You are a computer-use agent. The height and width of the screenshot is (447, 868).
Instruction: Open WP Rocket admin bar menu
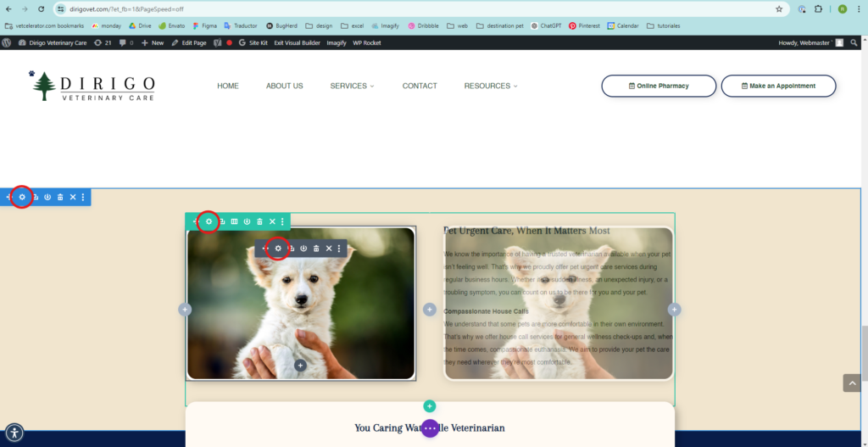click(368, 42)
